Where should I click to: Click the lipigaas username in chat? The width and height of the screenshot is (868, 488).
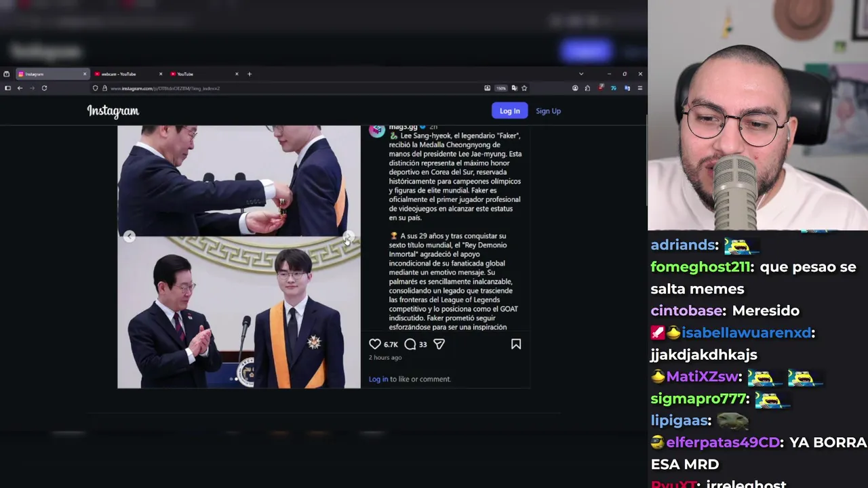[x=681, y=420]
